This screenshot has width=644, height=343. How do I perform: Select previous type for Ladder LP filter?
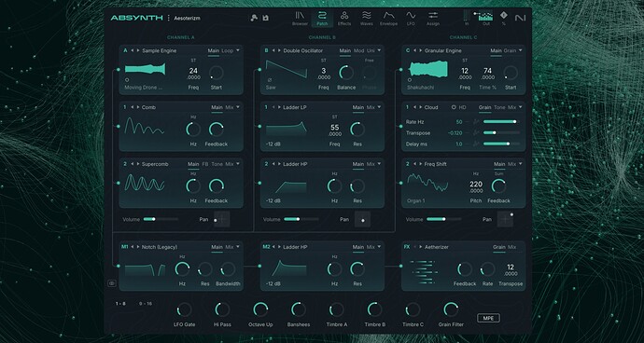pos(273,107)
